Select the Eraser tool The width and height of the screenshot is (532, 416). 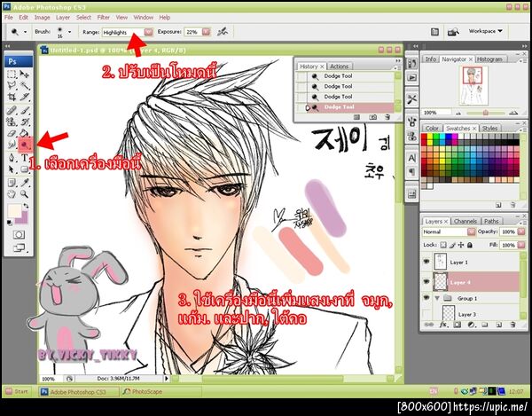pyautogui.click(x=12, y=133)
